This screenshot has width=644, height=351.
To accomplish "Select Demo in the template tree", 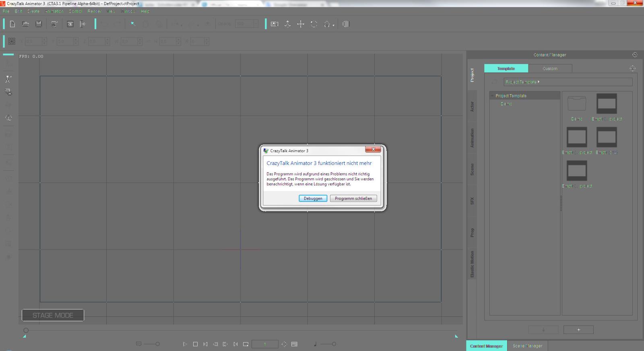I will [506, 104].
